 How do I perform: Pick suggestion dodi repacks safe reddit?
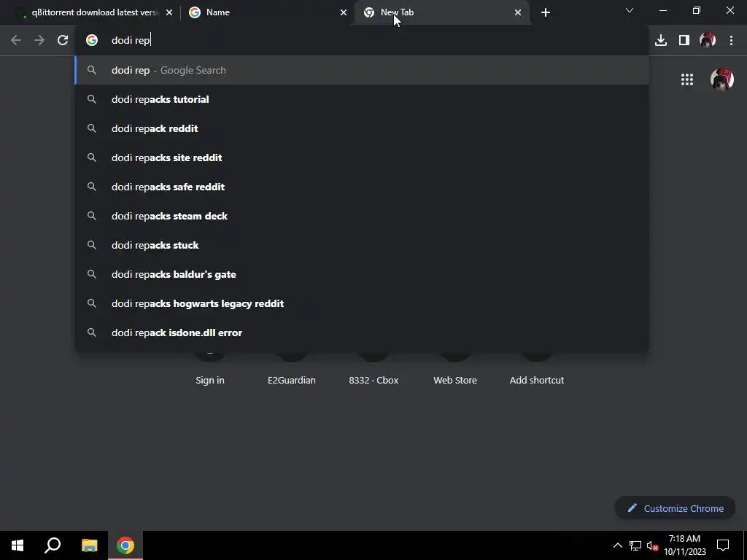tap(362, 187)
